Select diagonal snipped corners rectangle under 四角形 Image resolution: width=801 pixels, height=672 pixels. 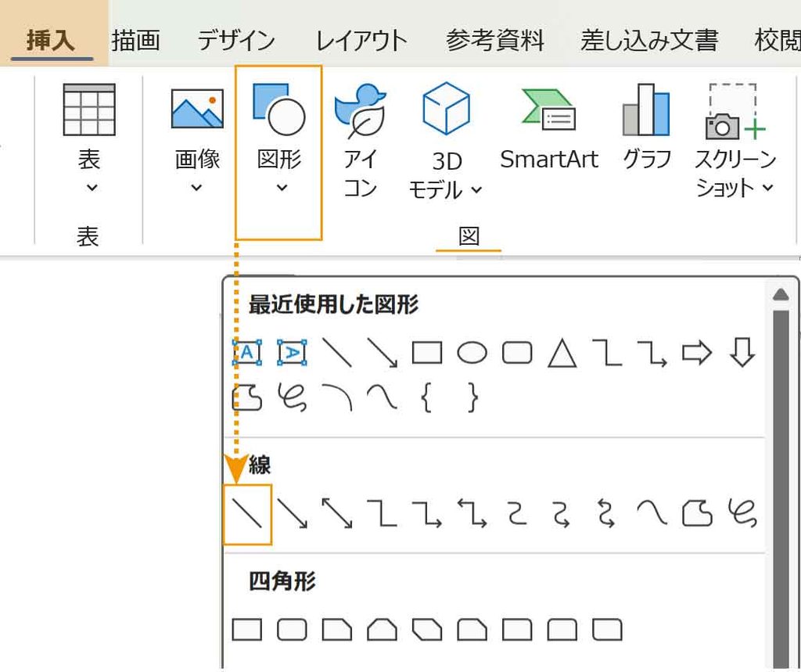(x=427, y=630)
